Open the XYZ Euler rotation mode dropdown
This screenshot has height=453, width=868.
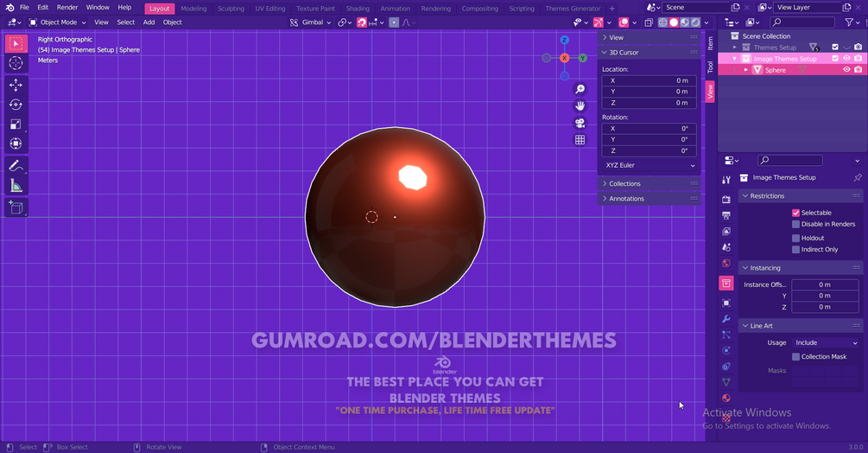coord(649,166)
